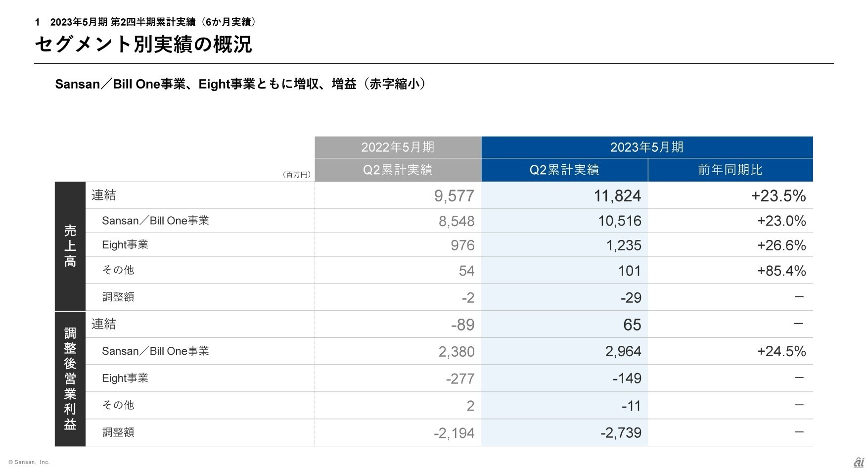Click the +85.4% growth figure
The width and height of the screenshot is (868, 472).
point(781,271)
